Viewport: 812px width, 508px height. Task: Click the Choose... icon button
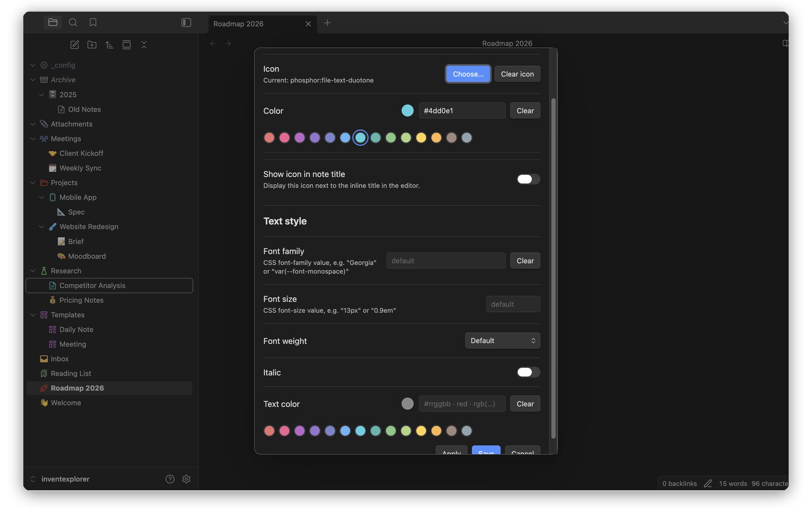pyautogui.click(x=468, y=74)
